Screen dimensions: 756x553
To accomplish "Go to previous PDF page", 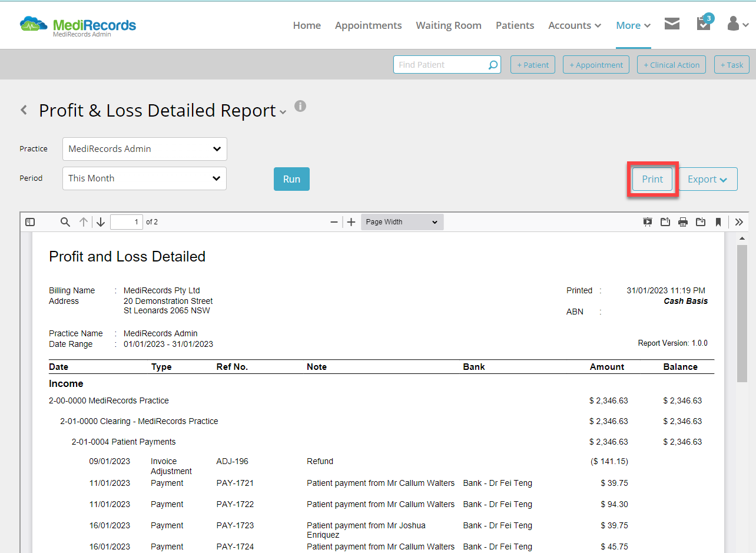I will 84,222.
